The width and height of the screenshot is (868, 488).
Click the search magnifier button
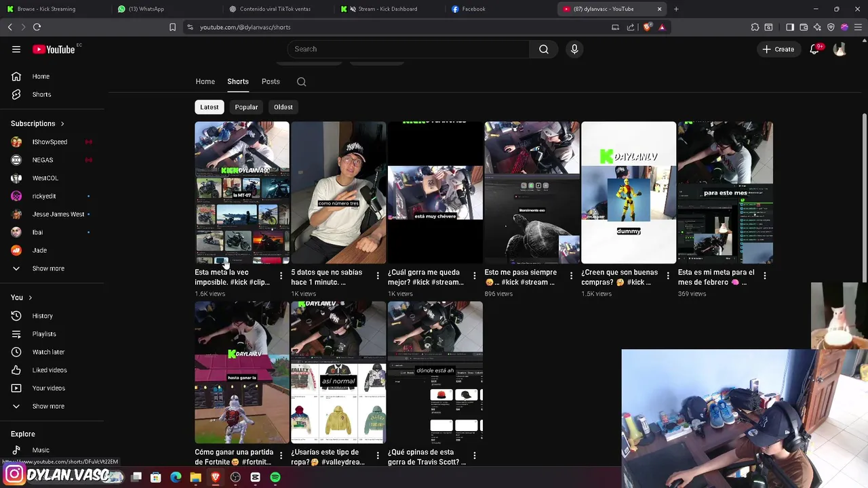tap(544, 49)
